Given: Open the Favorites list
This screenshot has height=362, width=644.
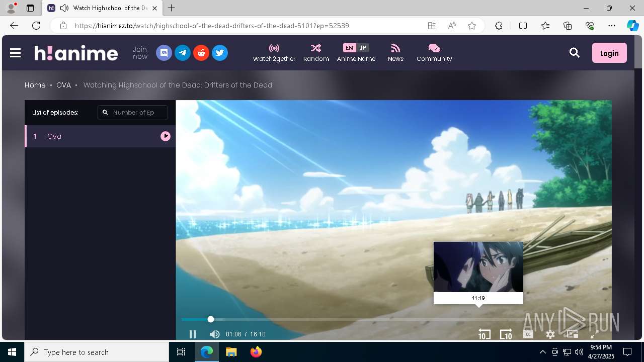Looking at the screenshot, I should point(545,26).
